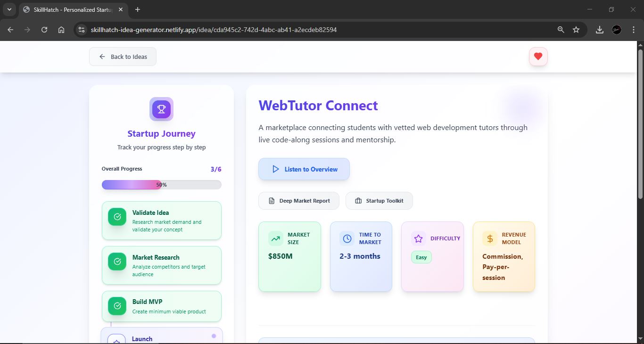Click the Revenue Model commission card

(504, 256)
